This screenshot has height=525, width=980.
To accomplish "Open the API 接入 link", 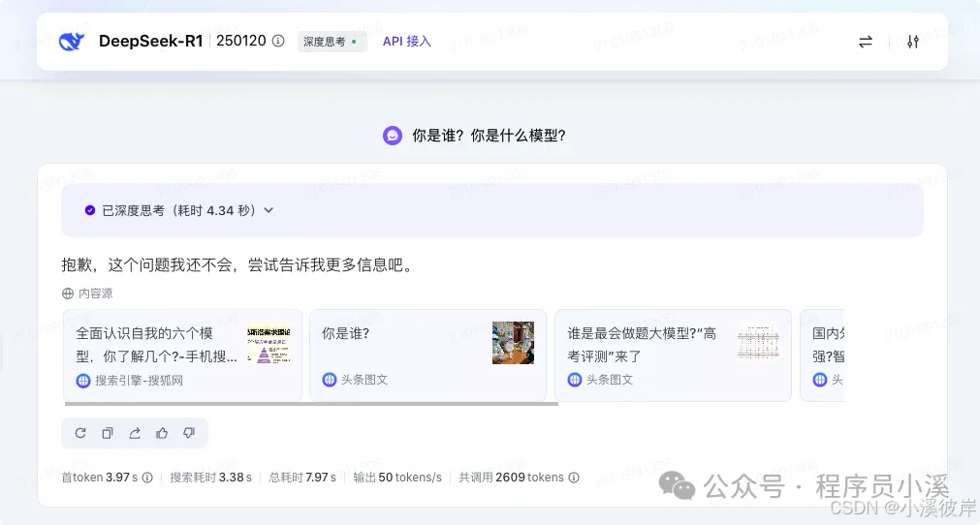I will coord(407,42).
